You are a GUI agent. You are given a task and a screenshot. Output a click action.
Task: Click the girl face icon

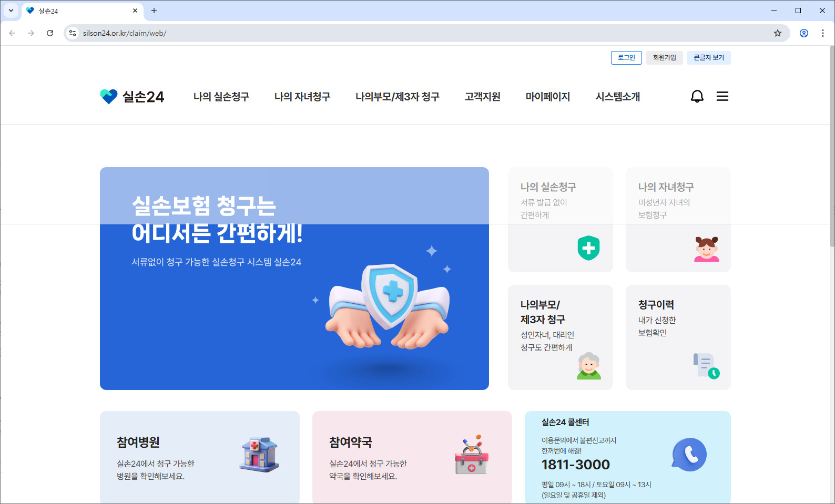(707, 249)
